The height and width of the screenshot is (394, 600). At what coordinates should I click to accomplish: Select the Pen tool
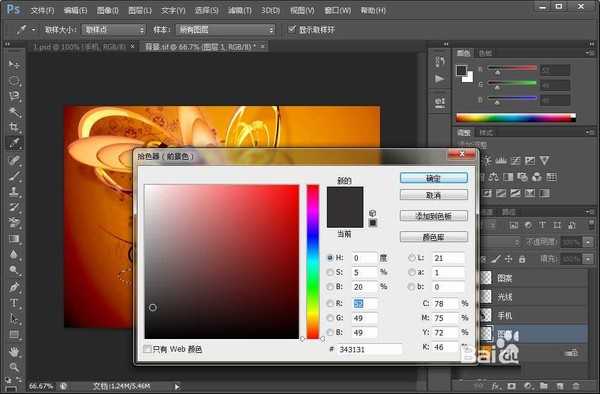[x=14, y=287]
